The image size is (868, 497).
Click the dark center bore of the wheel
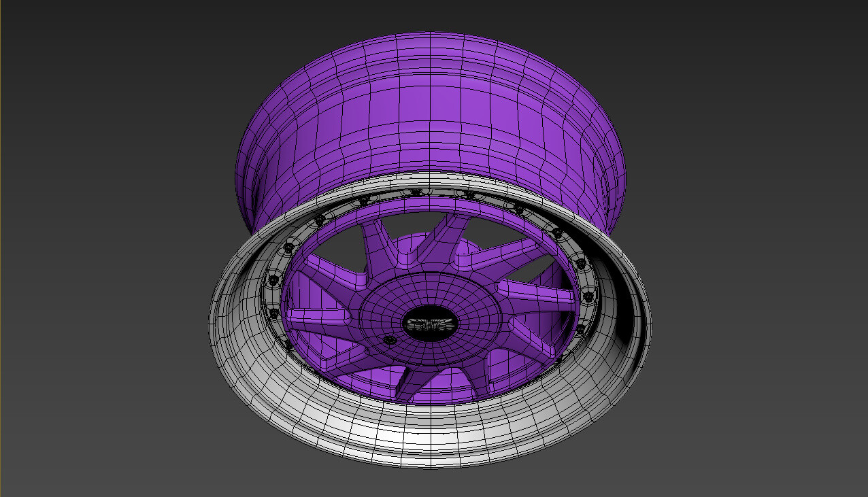click(430, 324)
